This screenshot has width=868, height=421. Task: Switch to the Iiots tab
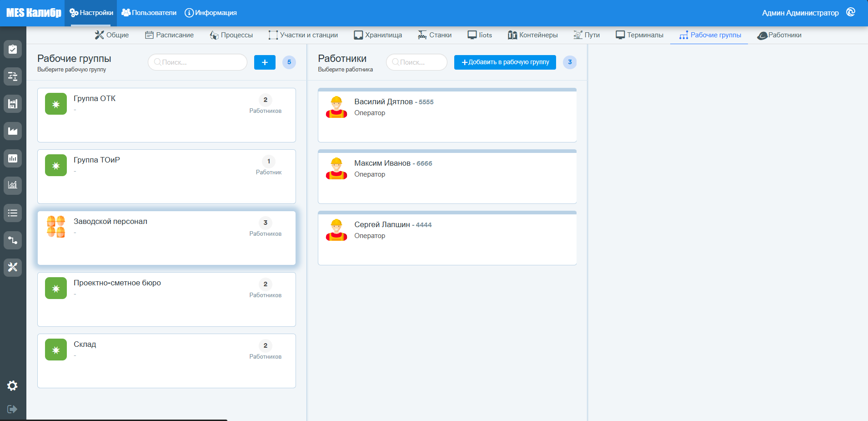point(480,35)
